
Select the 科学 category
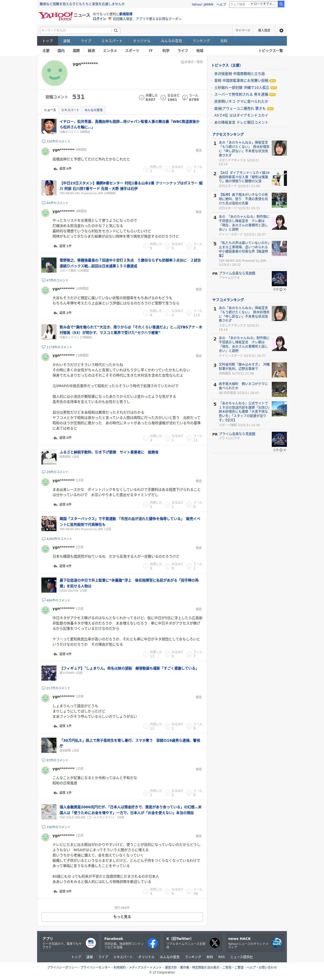(166, 51)
